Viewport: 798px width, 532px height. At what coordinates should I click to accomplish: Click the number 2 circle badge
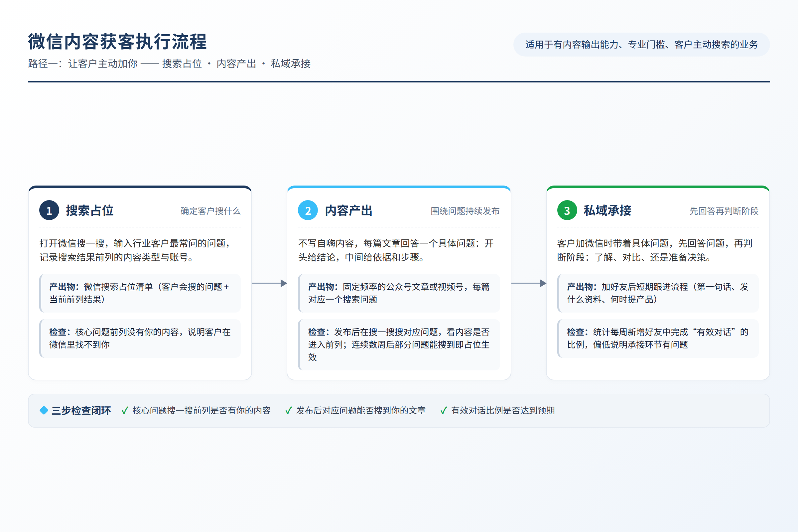click(308, 210)
